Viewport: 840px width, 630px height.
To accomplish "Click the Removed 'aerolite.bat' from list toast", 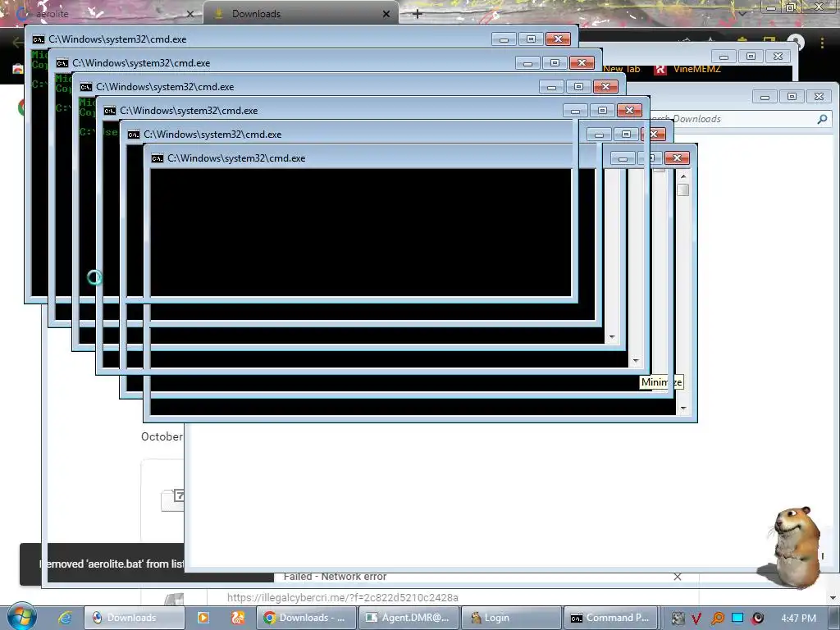I will coord(102,564).
